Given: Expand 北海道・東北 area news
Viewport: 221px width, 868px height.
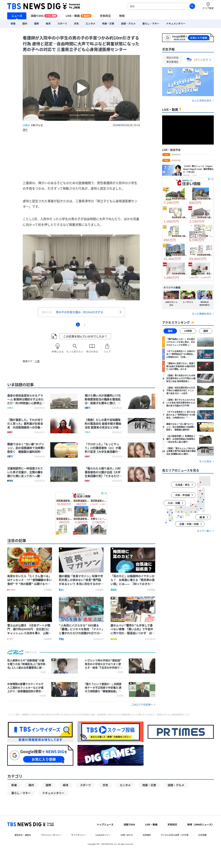Looking at the screenshot, I should pyautogui.click(x=183, y=484).
